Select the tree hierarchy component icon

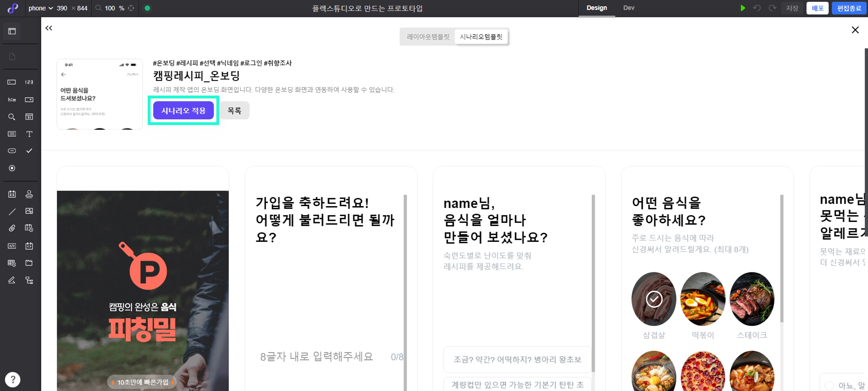point(29,280)
